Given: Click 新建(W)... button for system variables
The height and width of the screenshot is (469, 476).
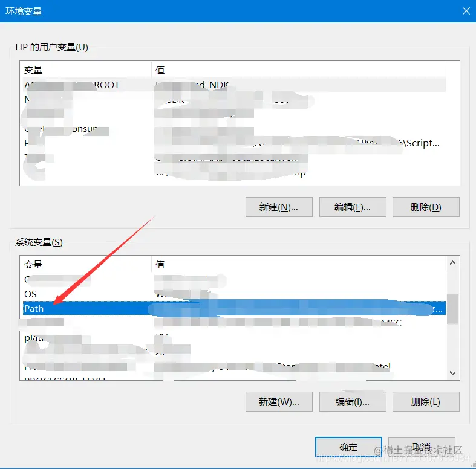Looking at the screenshot, I should point(279,402).
